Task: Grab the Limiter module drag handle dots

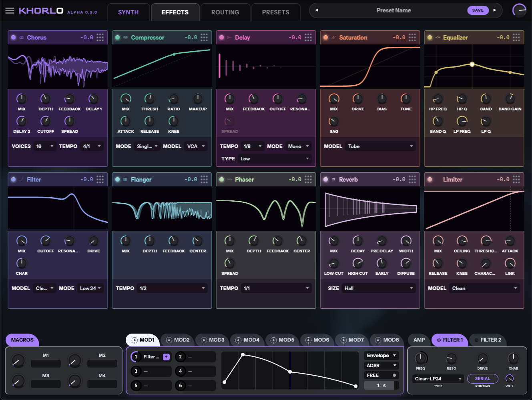Action: coord(516,179)
